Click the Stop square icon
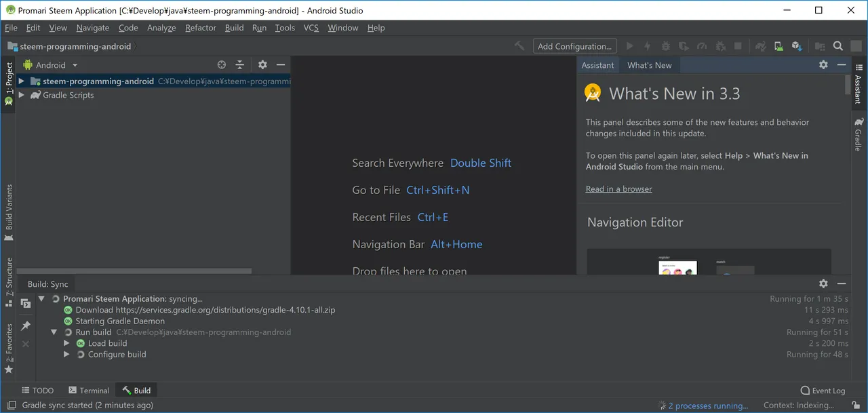The width and height of the screenshot is (868, 413). 738,46
